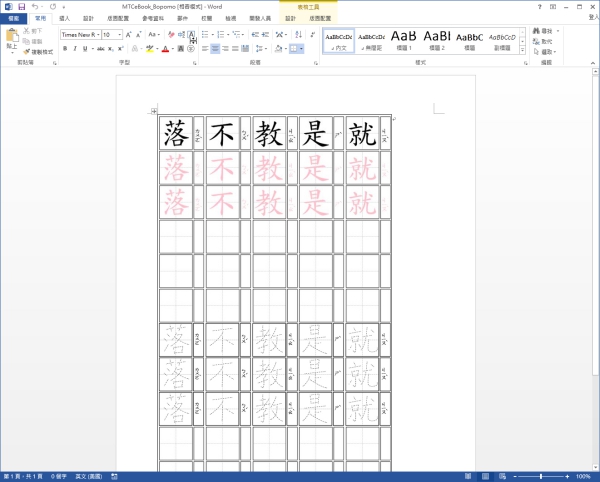Apply the Heading 2 (標題 2) style
The width and height of the screenshot is (600, 482).
coord(437,41)
